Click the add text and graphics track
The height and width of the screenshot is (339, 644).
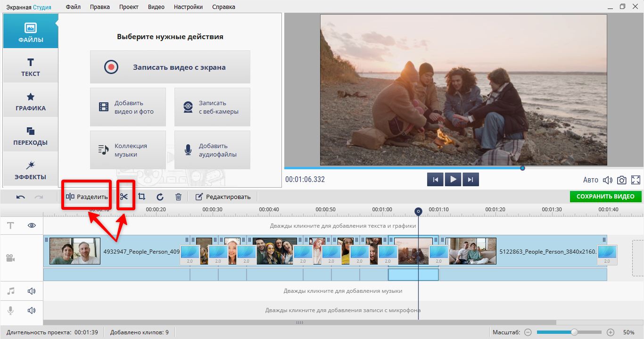pyautogui.click(x=343, y=226)
